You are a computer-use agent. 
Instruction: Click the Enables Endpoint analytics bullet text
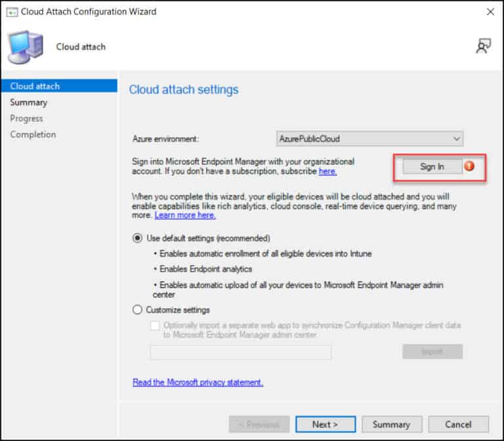click(x=205, y=269)
